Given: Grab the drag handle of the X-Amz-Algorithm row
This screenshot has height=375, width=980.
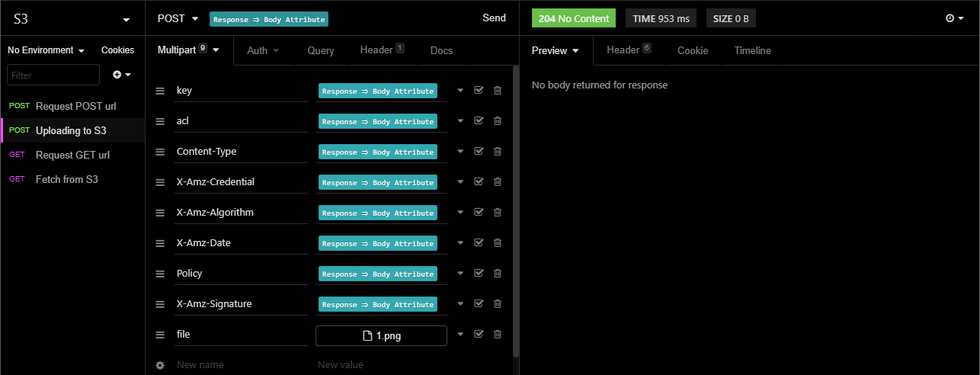Looking at the screenshot, I should coord(160,213).
